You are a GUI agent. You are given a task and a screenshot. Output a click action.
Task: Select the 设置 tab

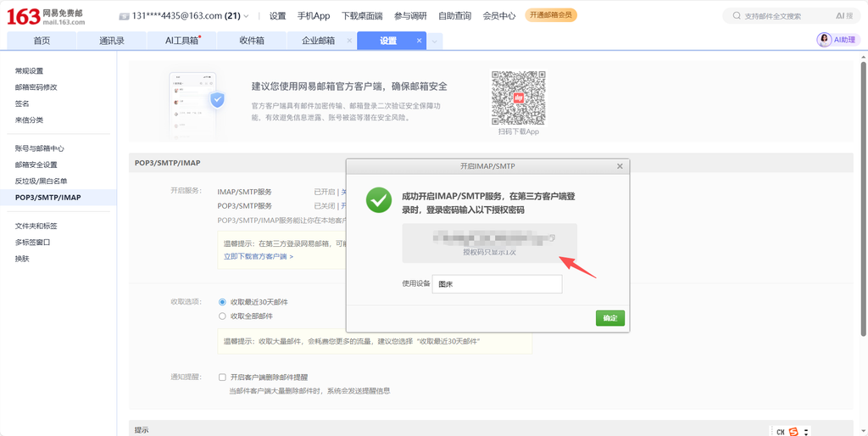388,41
